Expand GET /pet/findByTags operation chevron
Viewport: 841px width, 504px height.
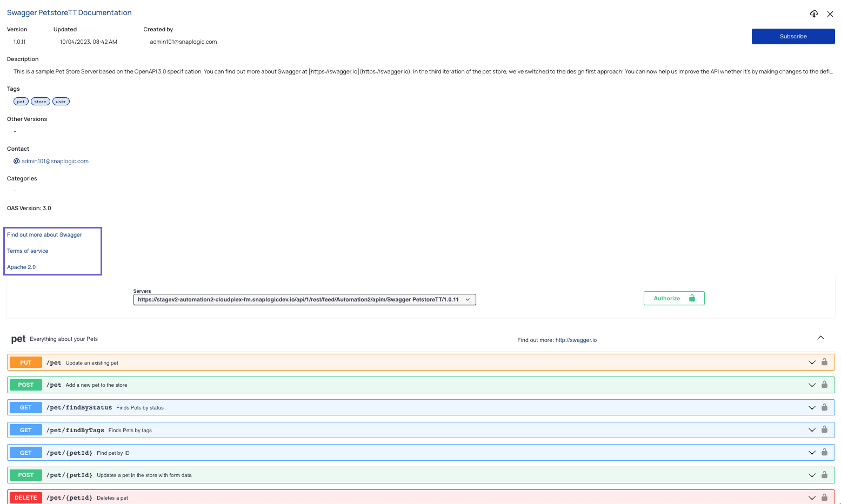click(x=812, y=430)
